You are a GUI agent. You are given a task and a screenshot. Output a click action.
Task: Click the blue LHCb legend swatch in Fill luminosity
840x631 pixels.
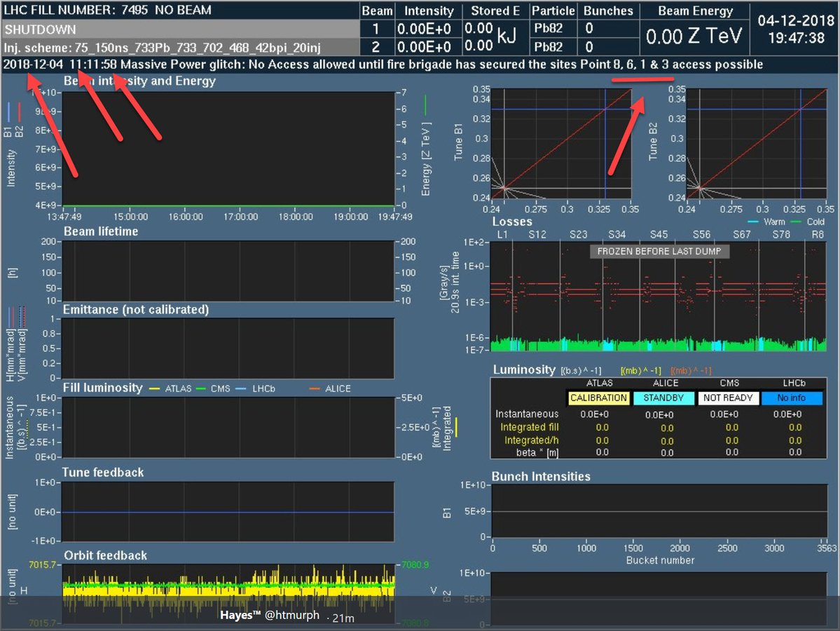[x=241, y=388]
